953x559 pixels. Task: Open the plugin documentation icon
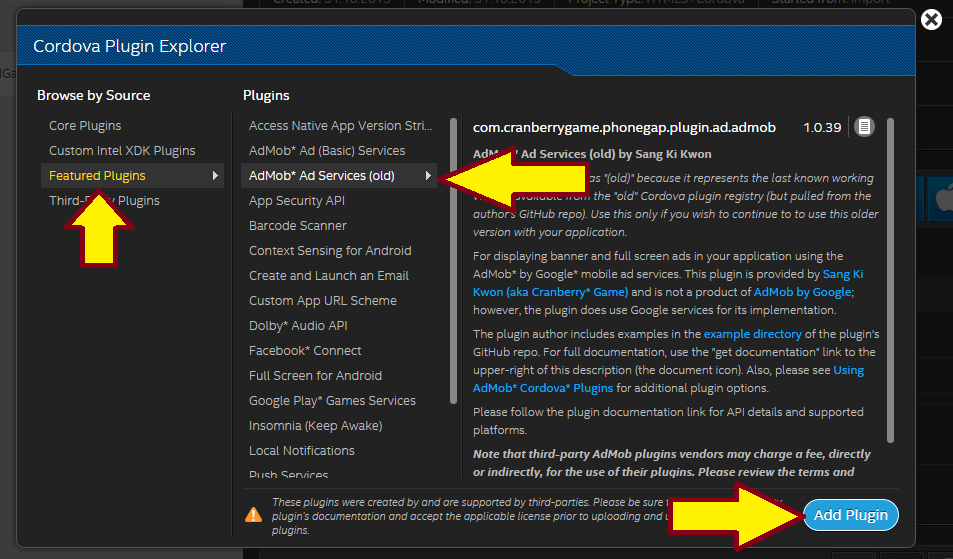pos(864,127)
